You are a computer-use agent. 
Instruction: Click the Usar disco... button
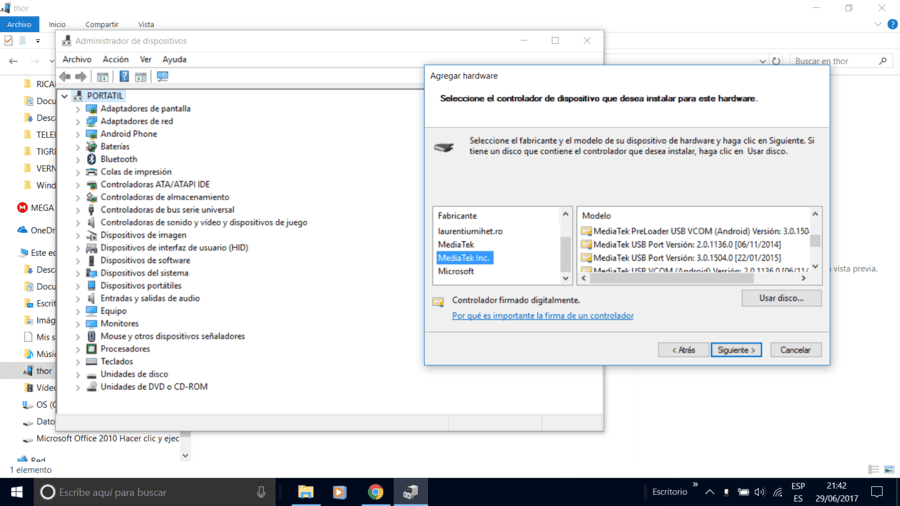coord(781,298)
